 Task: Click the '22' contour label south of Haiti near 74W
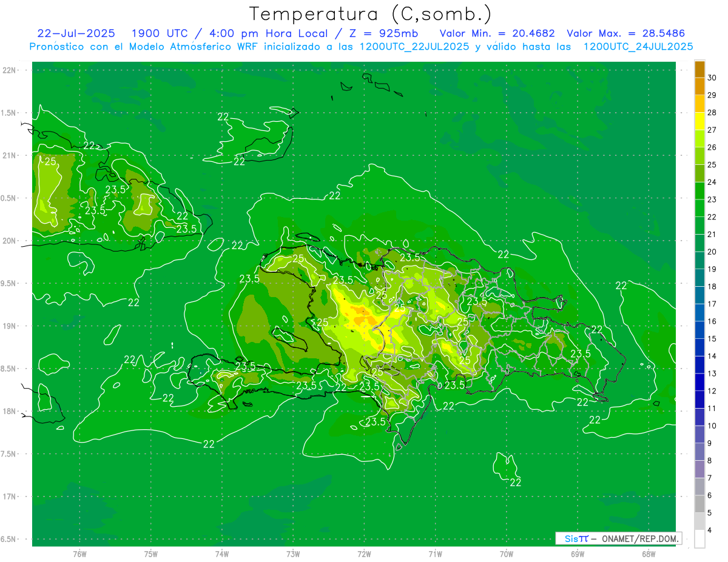[209, 444]
